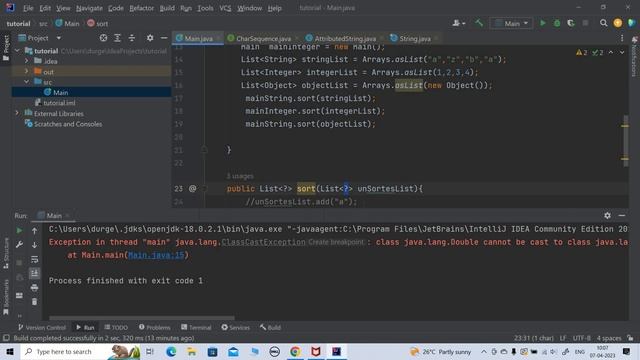Hide the Project tool window

pos(164,38)
